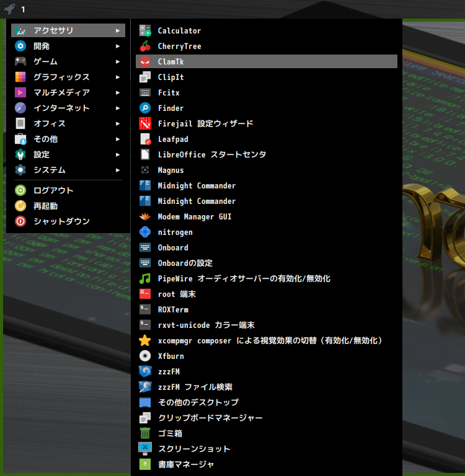Screen dimensions: 465x476
Task: Open LibreOffice スタートセンタ document icon
Action: [145, 154]
